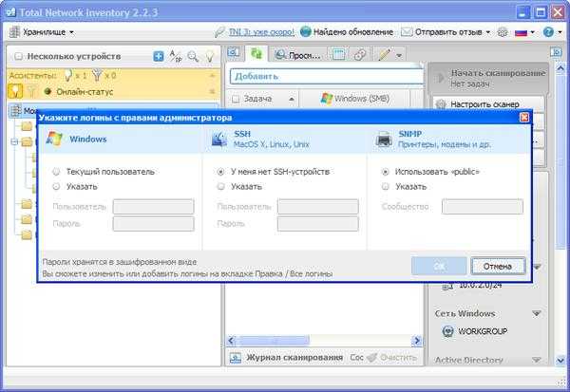
Task: Switch to the Проси... tab
Action: point(297,55)
